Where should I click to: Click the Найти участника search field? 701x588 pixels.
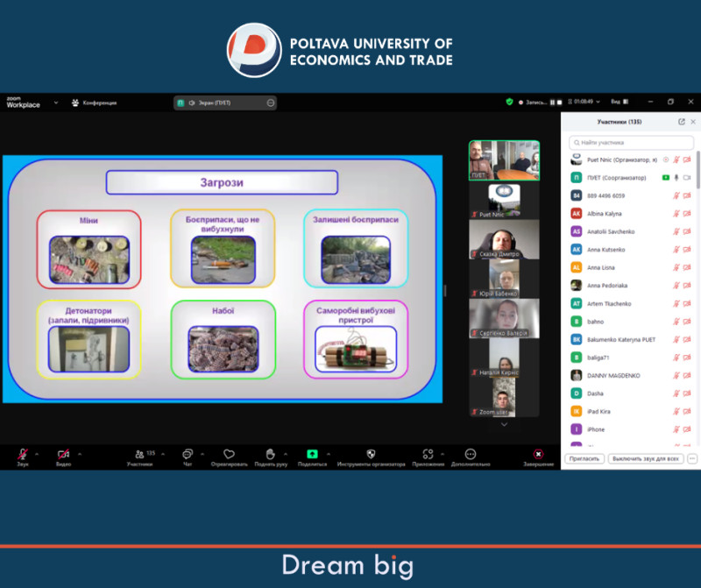(x=631, y=142)
